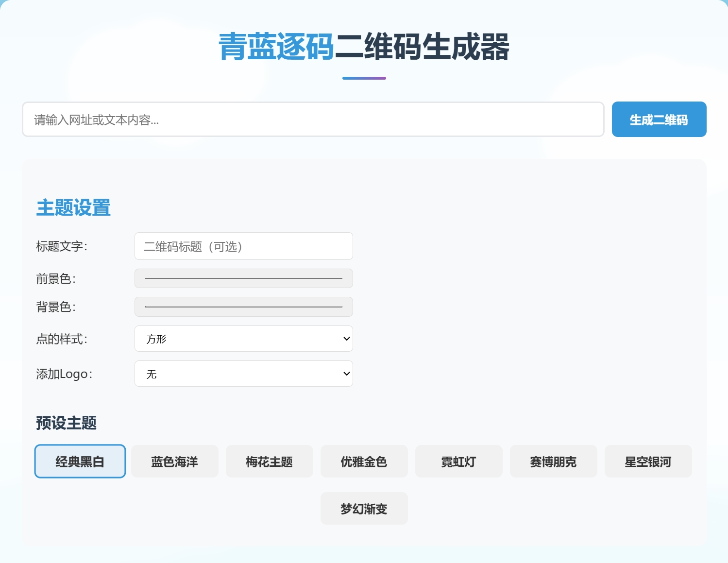
Task: Select the 赛博朋克 theme
Action: pos(553,461)
